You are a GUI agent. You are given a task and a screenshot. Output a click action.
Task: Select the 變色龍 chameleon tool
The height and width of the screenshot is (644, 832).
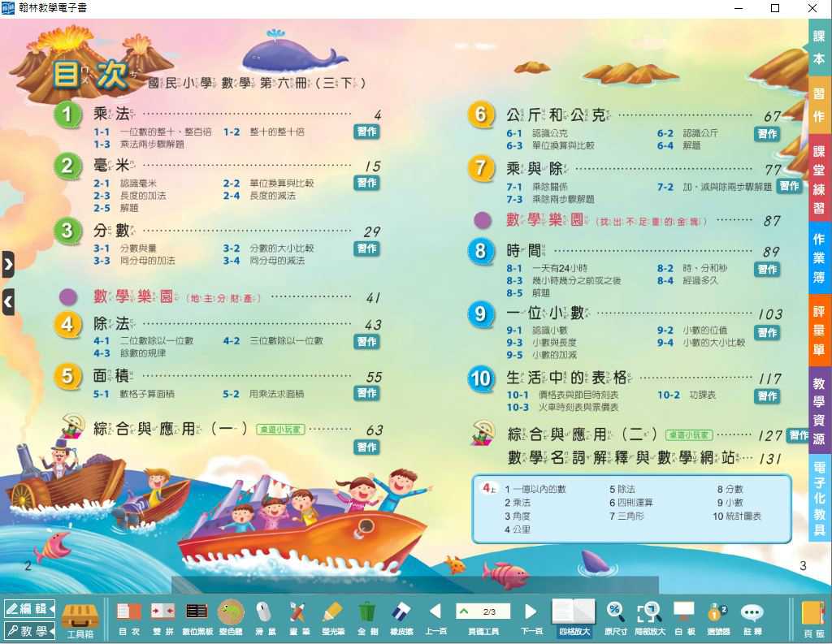click(231, 619)
